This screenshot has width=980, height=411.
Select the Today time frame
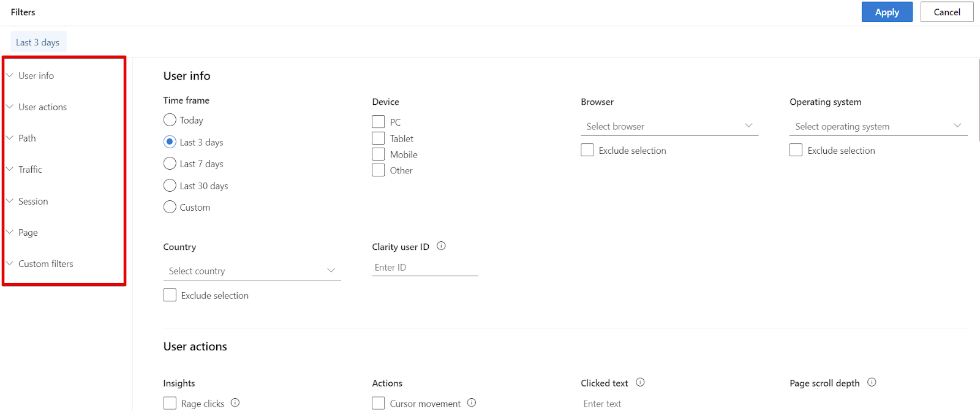[170, 119]
